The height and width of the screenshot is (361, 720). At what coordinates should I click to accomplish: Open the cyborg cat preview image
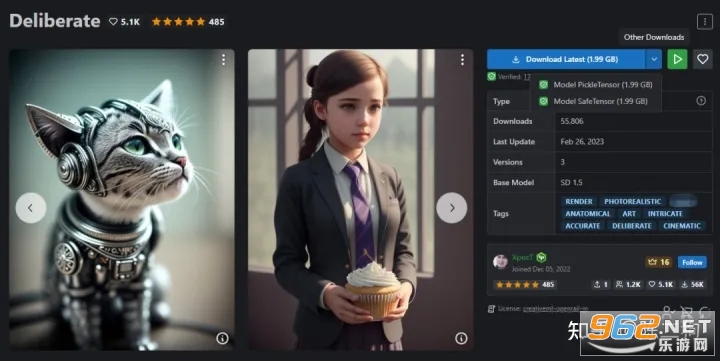pos(122,200)
